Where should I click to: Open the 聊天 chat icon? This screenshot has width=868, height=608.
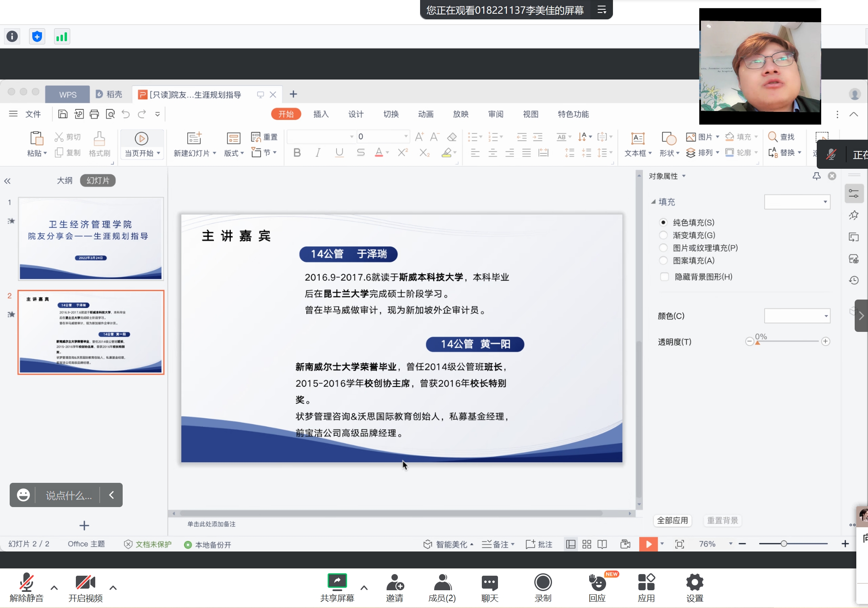click(489, 583)
